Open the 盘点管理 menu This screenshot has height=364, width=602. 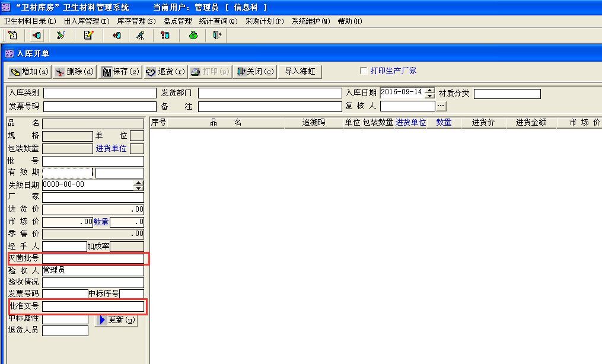tap(177, 21)
